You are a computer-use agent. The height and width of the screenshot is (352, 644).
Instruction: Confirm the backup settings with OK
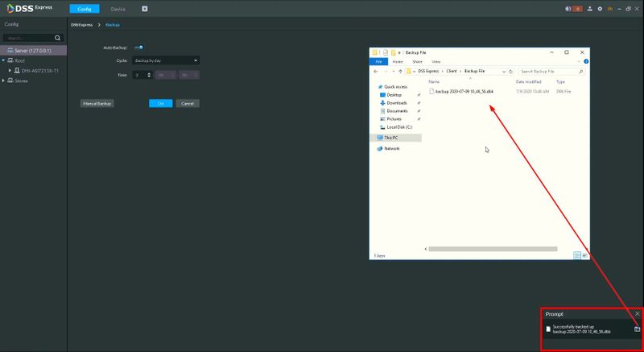(x=160, y=103)
